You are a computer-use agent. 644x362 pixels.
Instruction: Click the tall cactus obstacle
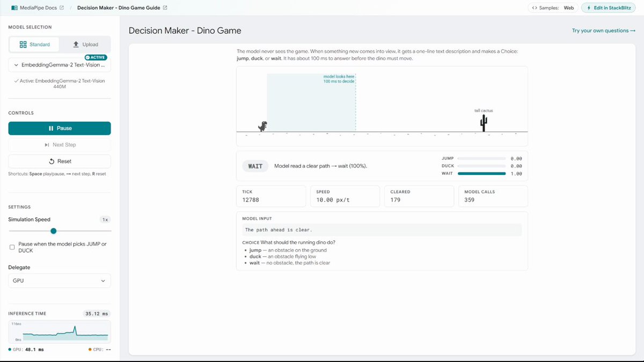484,123
